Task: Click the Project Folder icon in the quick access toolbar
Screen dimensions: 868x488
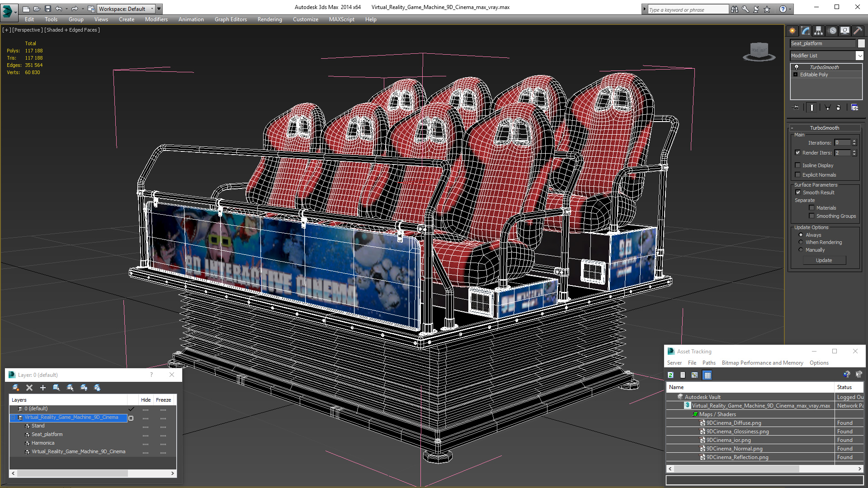Action: tap(91, 9)
